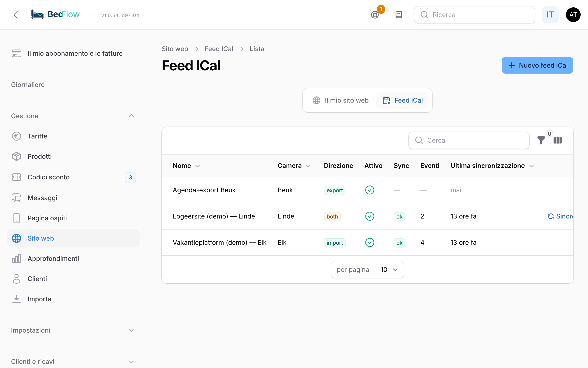Click Logeersite (demo) — Linde row name
Image resolution: width=588 pixels, height=368 pixels.
click(x=214, y=216)
